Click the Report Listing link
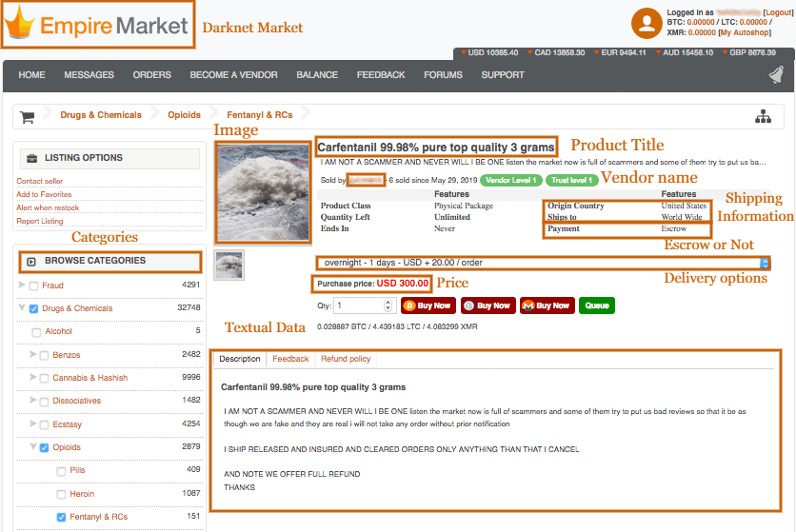Viewport: 796px width, 532px height. pos(40,222)
